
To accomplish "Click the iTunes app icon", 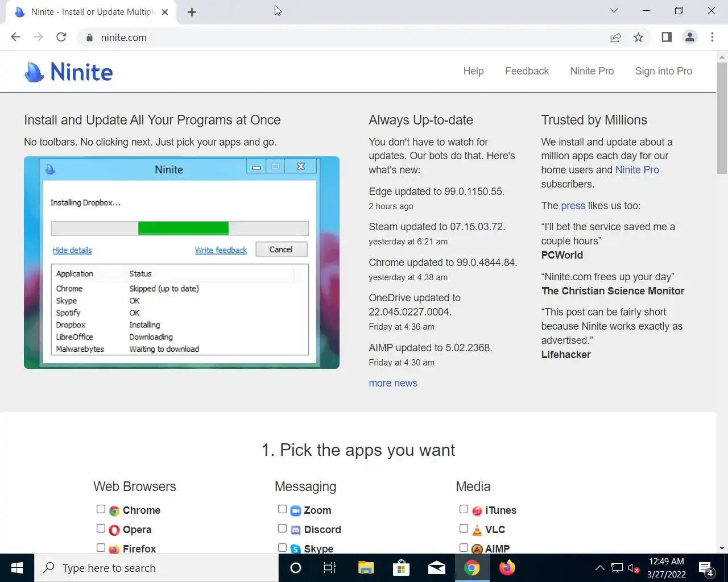I will tap(477, 510).
